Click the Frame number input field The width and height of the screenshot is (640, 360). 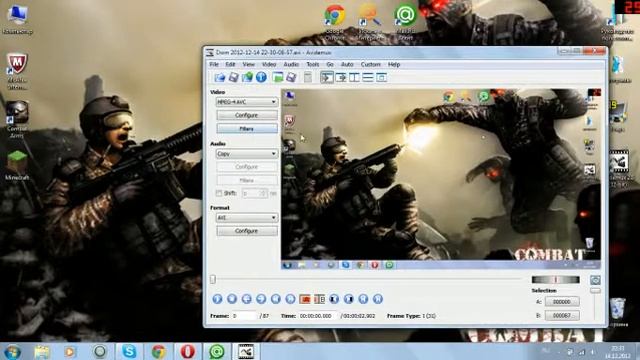pos(244,316)
